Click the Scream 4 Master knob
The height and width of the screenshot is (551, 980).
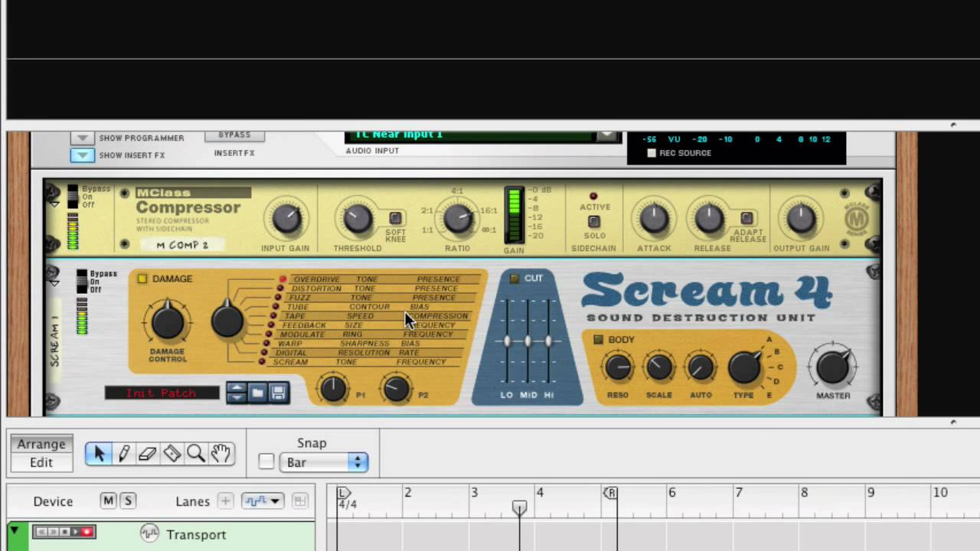[833, 367]
